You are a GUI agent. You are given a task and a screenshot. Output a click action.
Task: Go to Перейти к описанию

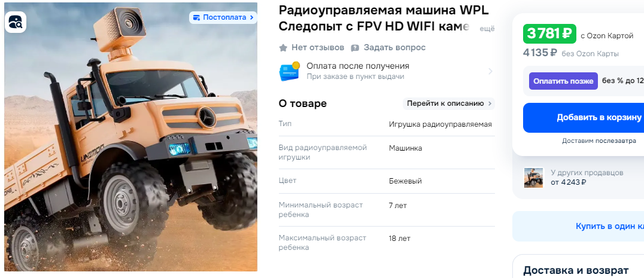pos(449,103)
